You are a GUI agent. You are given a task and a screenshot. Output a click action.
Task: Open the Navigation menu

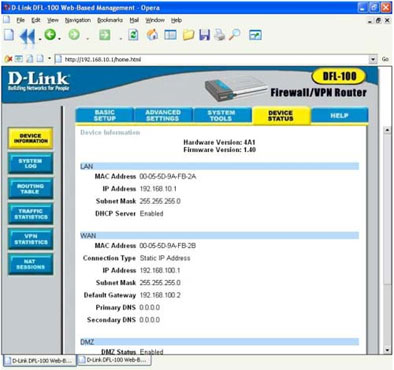[78, 20]
